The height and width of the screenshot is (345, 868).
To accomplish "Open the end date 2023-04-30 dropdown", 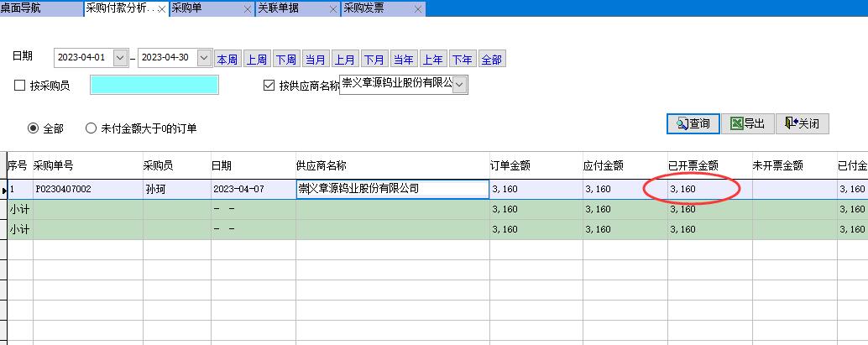I will pos(204,58).
